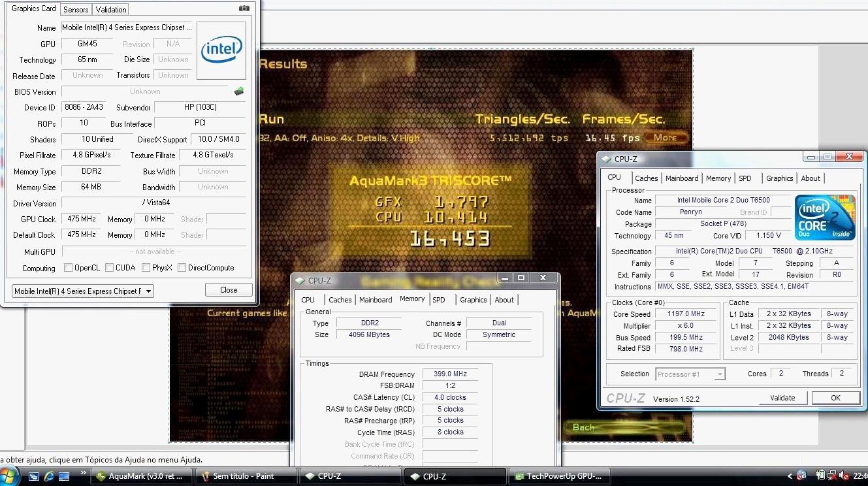Click OK button in CPU-Z
Screen dimensions: 868x486
tap(835, 398)
